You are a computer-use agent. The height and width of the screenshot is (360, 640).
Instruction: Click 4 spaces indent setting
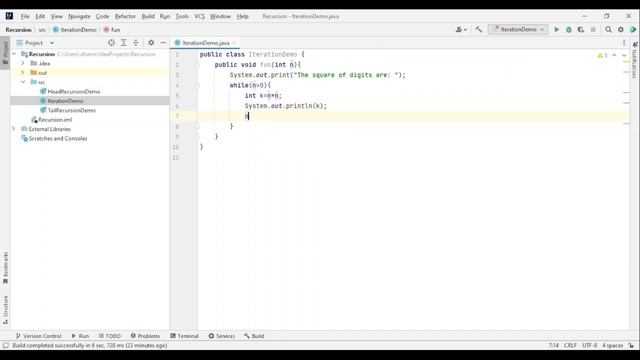pos(612,345)
